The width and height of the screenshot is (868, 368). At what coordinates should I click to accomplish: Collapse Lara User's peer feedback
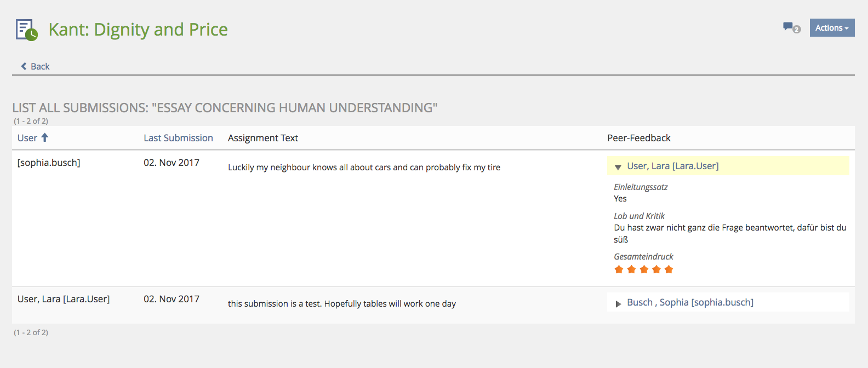coord(618,167)
